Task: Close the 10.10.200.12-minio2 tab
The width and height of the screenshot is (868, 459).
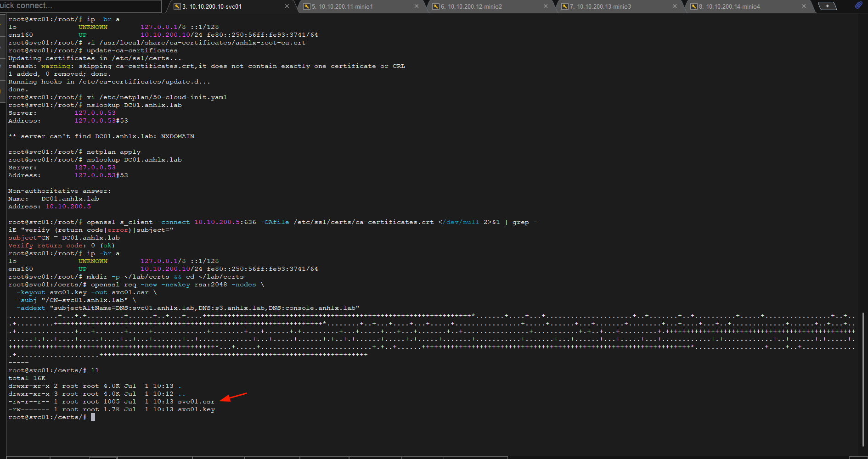Action: tap(546, 6)
